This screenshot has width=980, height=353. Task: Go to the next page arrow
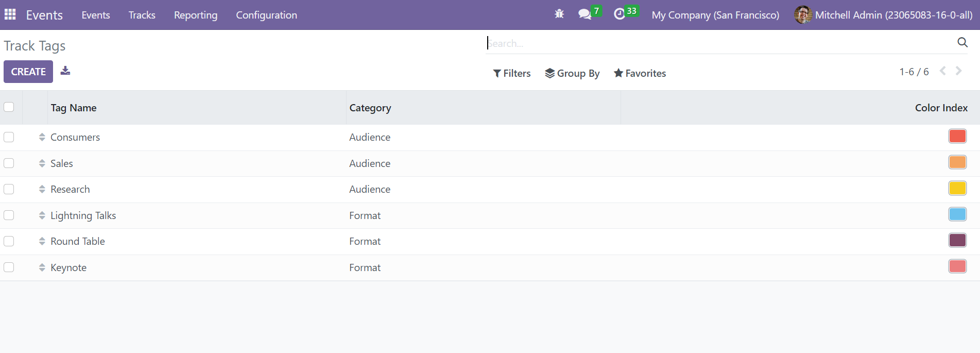pyautogui.click(x=959, y=71)
